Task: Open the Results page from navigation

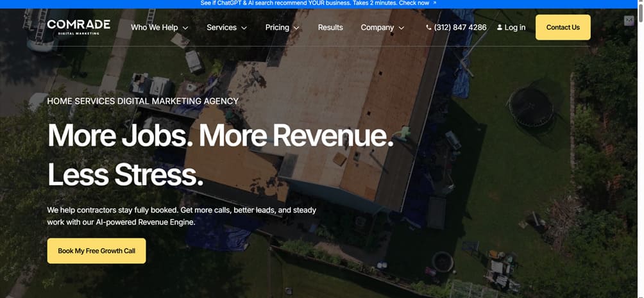Action: coord(330,28)
